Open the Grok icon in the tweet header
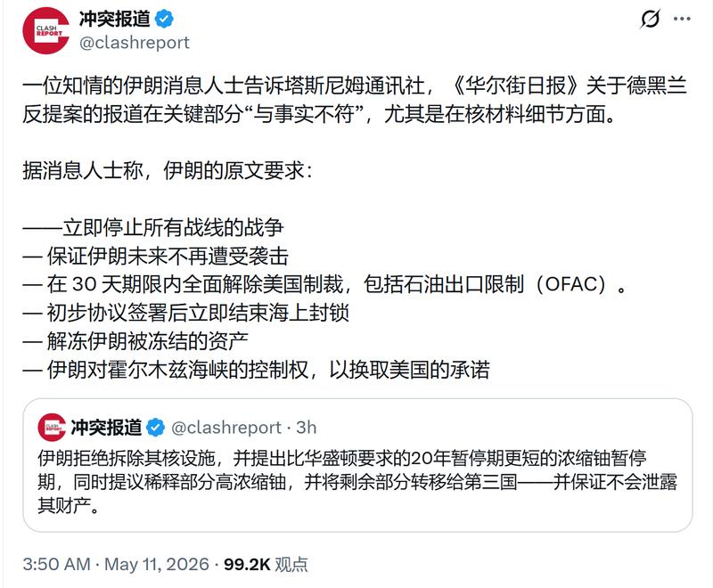 pyautogui.click(x=651, y=19)
